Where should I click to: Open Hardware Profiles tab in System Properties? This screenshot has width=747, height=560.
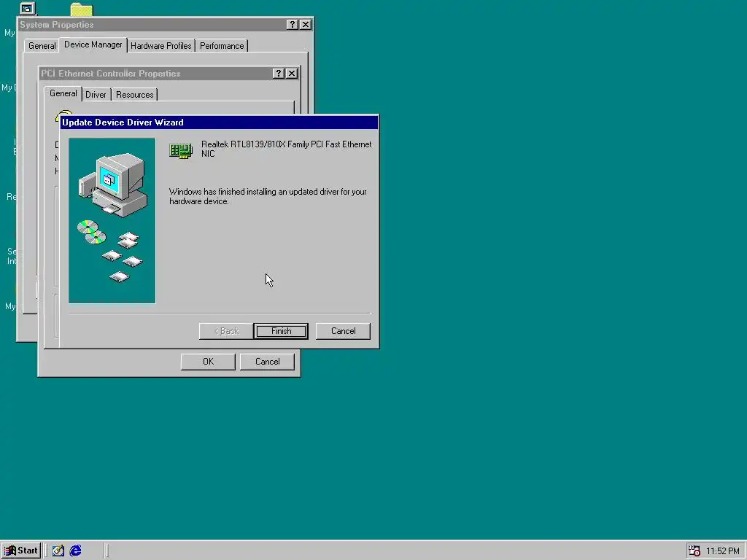[x=161, y=46]
